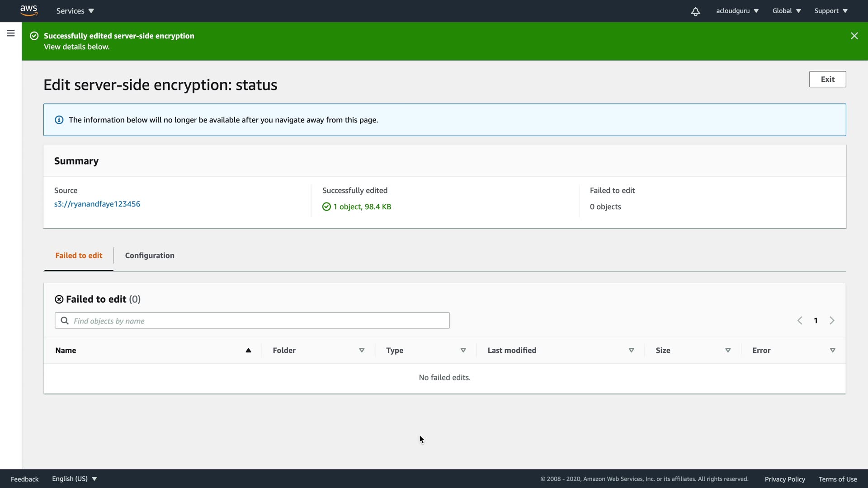Open the s3://ryanandfaye123456 source link

[x=97, y=204]
